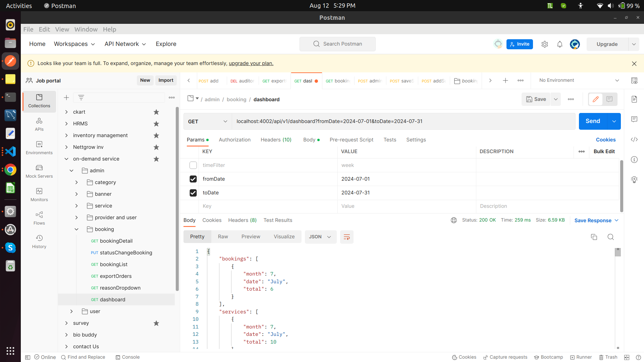The height and width of the screenshot is (362, 644).
Task: Toggle line wrap in response viewer
Action: tap(346, 237)
